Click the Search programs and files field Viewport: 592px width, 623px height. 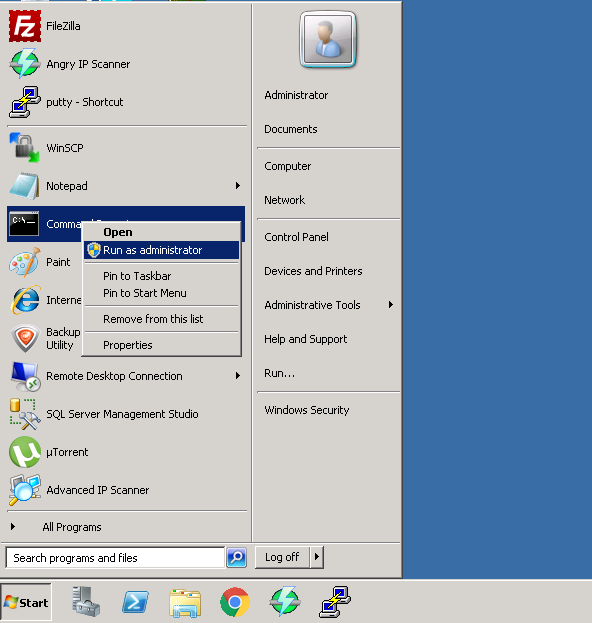point(115,557)
